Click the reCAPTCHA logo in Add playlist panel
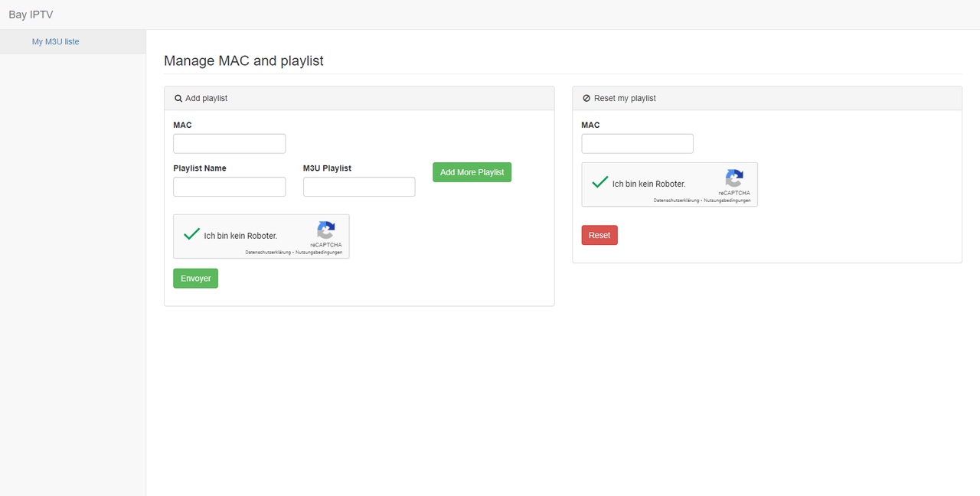Screen dimensions: 980x496 pyautogui.click(x=326, y=230)
